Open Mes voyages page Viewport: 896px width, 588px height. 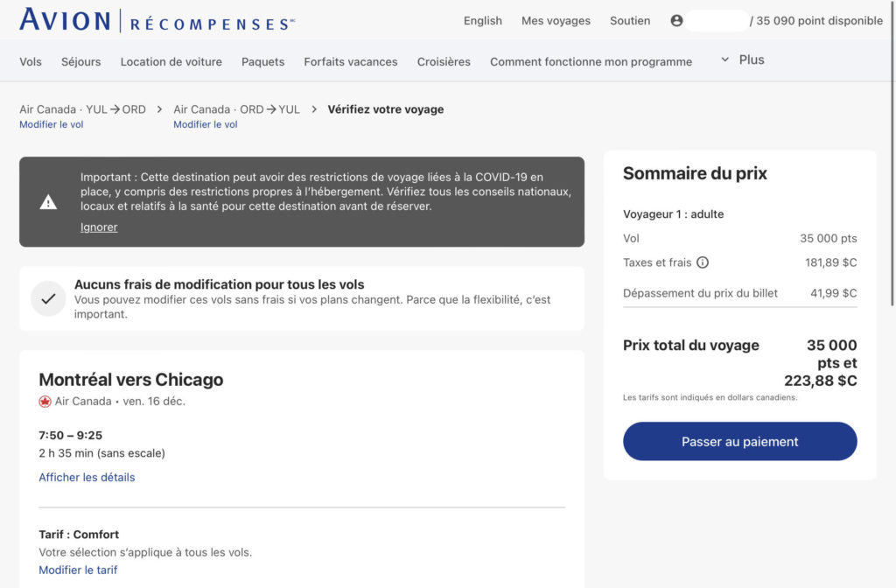pos(556,21)
